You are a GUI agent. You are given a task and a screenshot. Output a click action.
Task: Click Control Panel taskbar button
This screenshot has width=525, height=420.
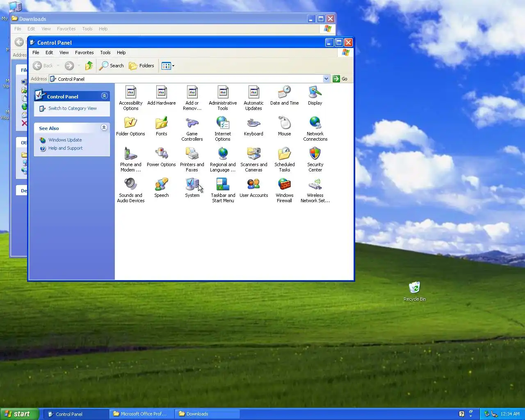pos(76,414)
